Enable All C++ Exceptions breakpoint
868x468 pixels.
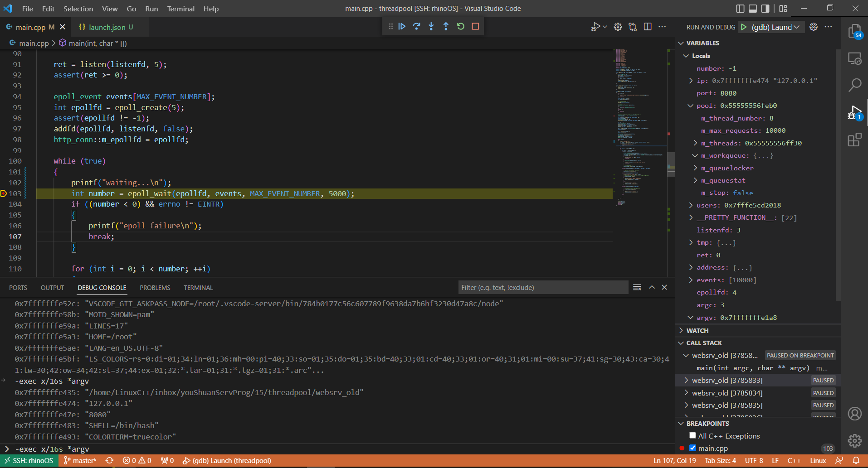(692, 435)
